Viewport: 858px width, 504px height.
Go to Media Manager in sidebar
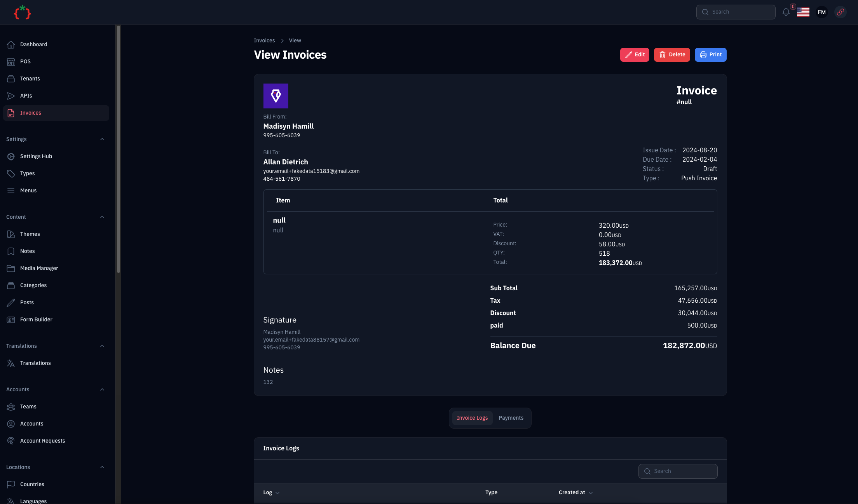coord(39,268)
